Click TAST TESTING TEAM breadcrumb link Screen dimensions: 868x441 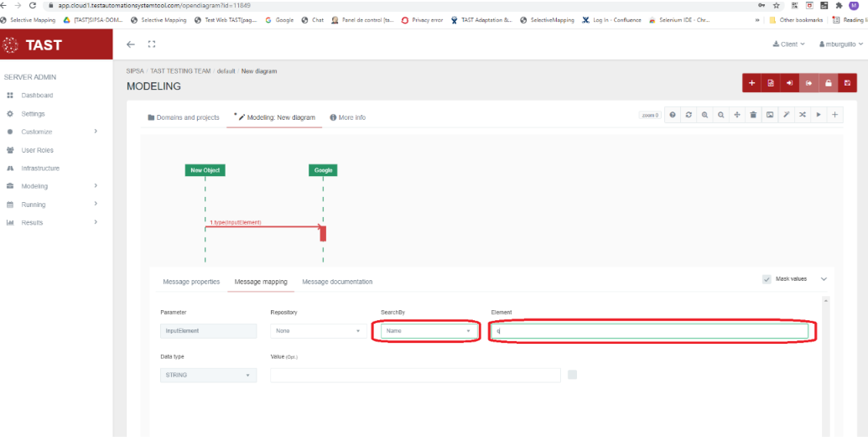pyautogui.click(x=180, y=71)
